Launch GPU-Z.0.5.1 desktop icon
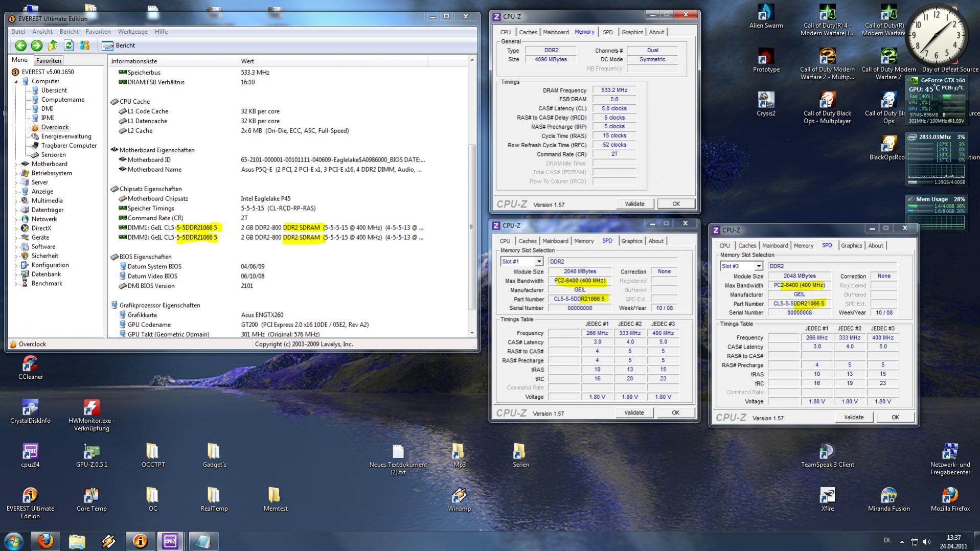 [x=92, y=455]
